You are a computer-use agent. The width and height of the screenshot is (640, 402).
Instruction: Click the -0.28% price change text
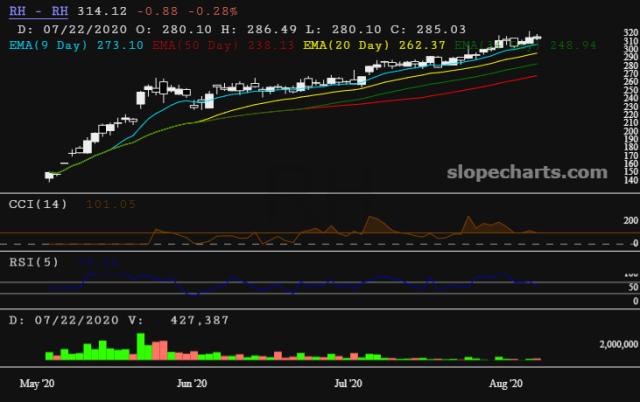point(214,10)
